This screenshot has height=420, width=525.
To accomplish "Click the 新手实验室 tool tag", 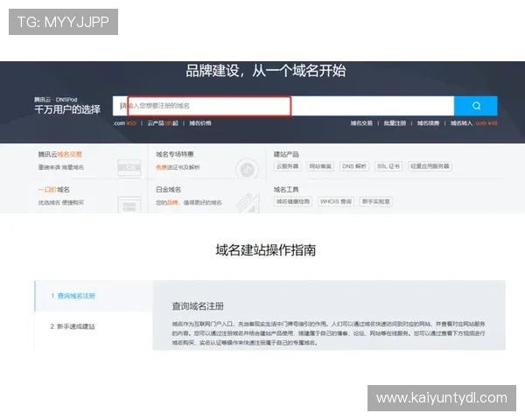I will pos(376,201).
